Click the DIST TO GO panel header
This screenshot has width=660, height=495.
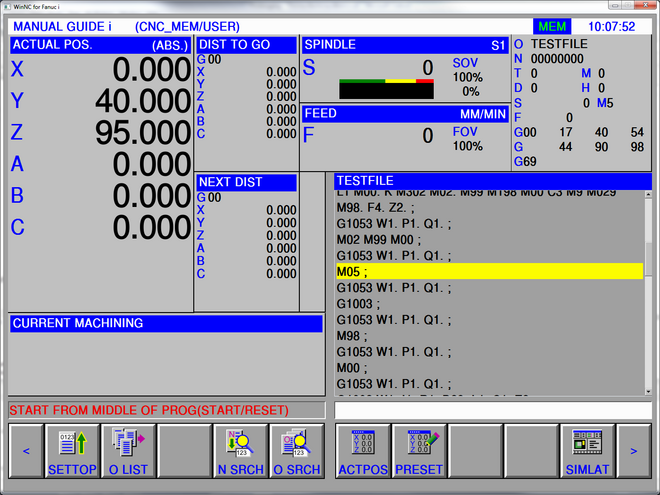tap(246, 46)
